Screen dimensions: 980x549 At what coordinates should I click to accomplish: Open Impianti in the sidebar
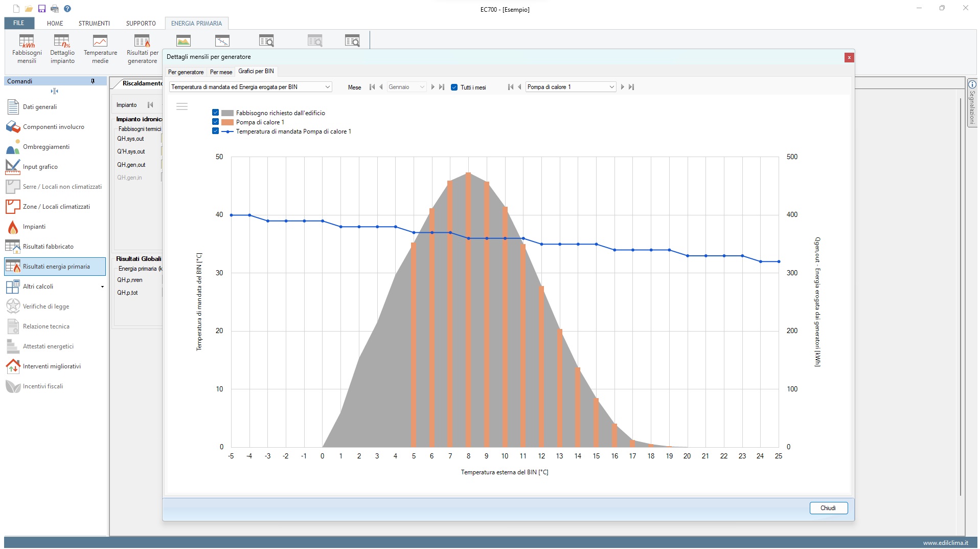point(55,227)
